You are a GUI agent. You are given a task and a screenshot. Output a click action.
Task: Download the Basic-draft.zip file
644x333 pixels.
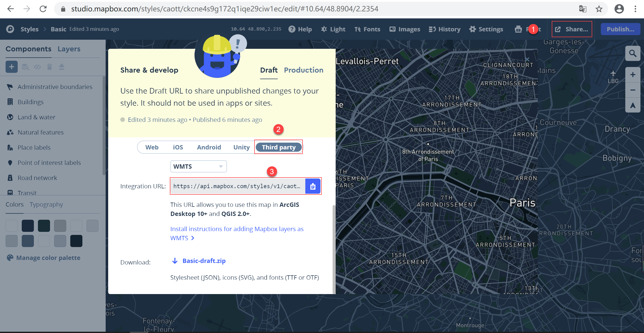(x=204, y=261)
